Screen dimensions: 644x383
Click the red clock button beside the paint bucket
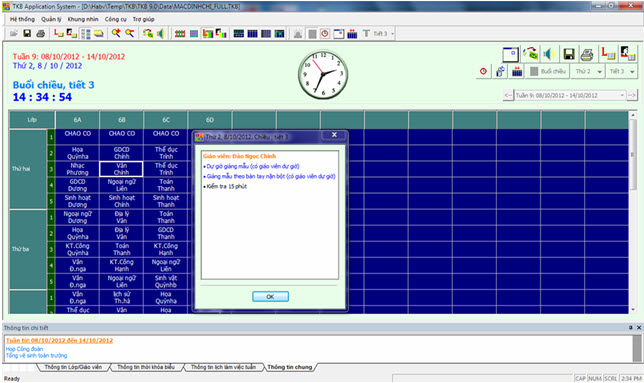coord(483,71)
